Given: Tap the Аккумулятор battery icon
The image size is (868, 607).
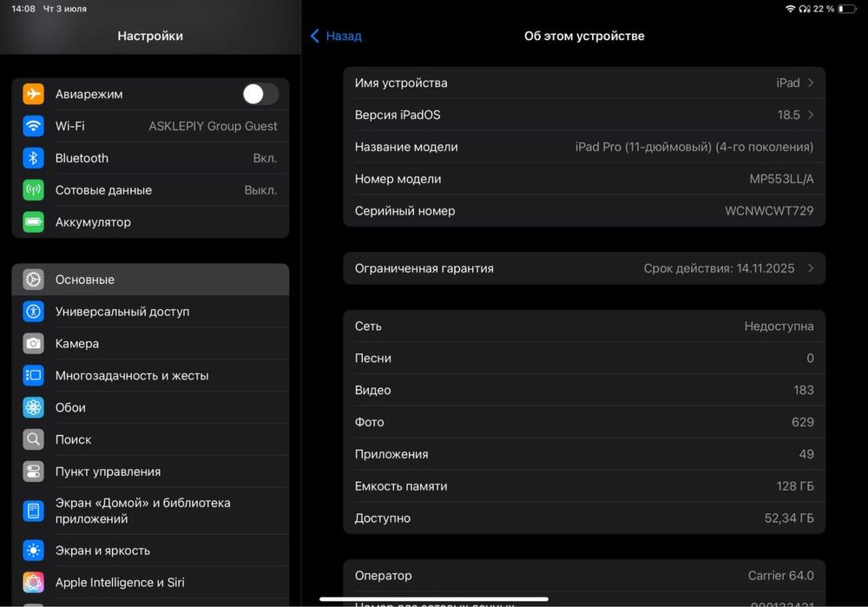Looking at the screenshot, I should pyautogui.click(x=33, y=222).
